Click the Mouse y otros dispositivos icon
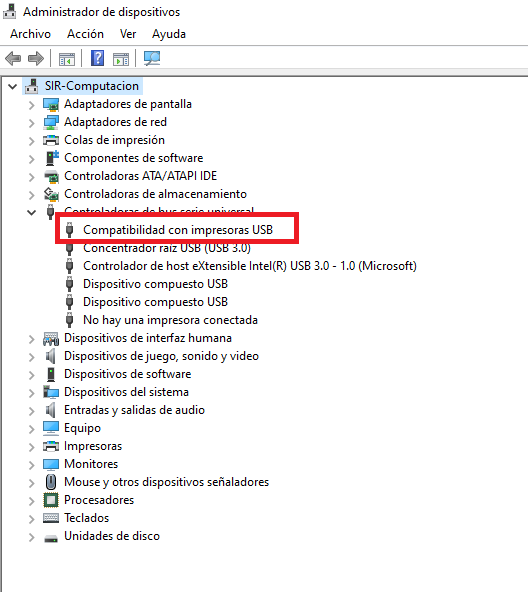528x592 pixels. 51,482
